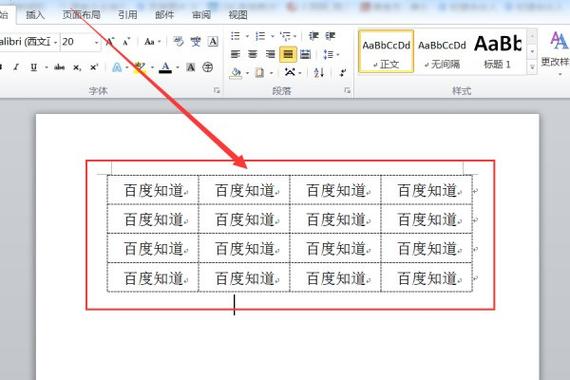Click the Borders icon in the paragraph group
Viewport: 570px width, 380px height.
point(260,73)
